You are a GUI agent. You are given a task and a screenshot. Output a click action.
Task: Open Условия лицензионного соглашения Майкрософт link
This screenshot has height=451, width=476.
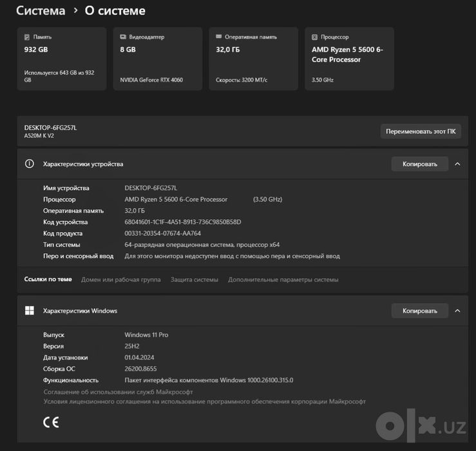205,401
